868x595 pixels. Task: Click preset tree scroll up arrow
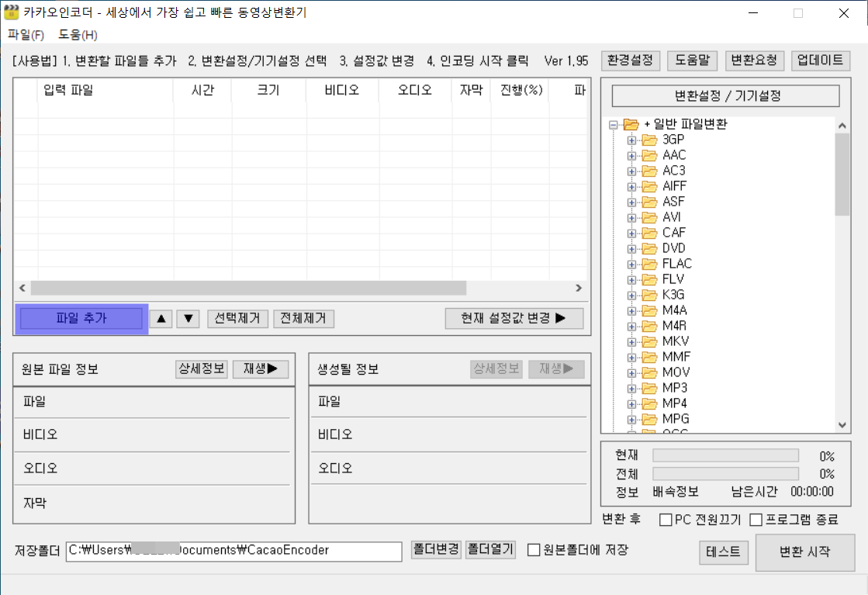842,126
